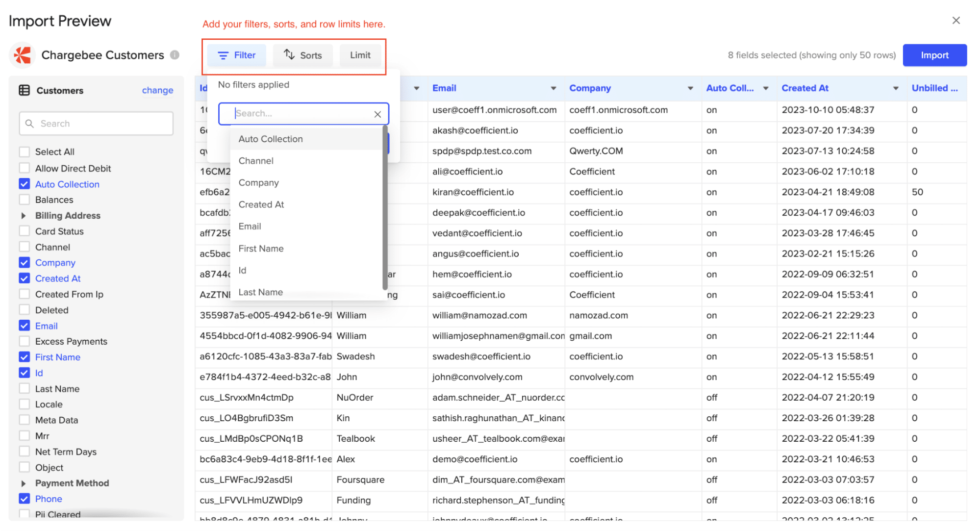Click the info icon beside Chargebee Customers

[x=175, y=55]
